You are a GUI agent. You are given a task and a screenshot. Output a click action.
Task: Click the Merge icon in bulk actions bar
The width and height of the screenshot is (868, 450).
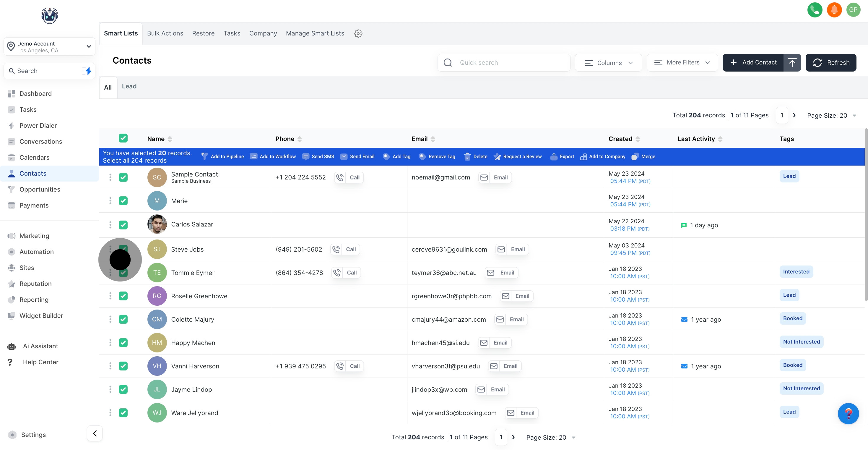[x=635, y=156]
